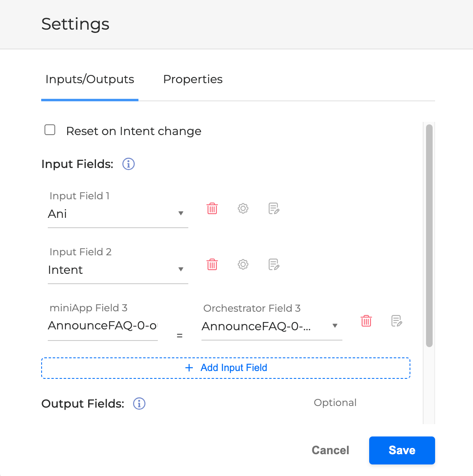Open gear settings for Intent field
Screen dimensions: 473x476
pos(243,264)
